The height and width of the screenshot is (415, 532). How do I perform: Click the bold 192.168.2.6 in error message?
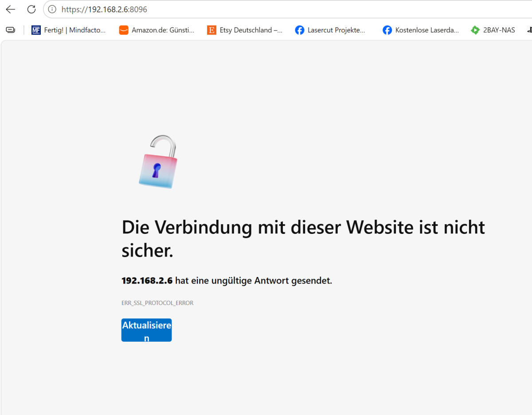[147, 281]
